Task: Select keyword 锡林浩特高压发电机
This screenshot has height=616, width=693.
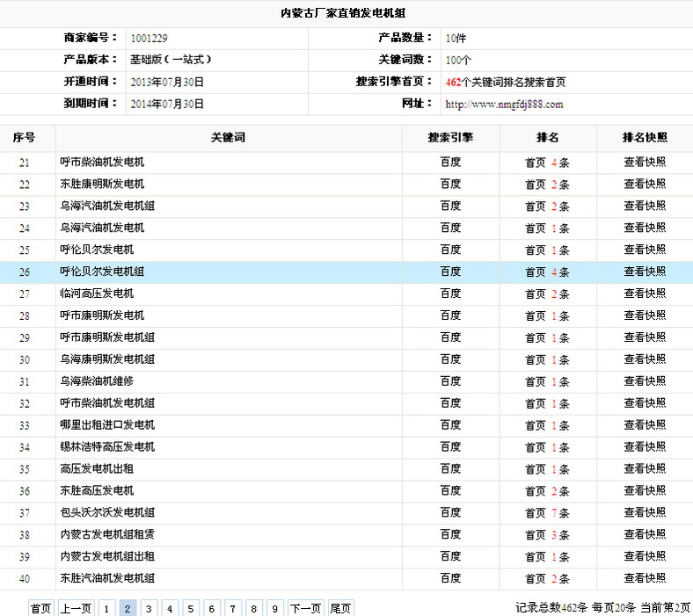Action: click(x=107, y=447)
